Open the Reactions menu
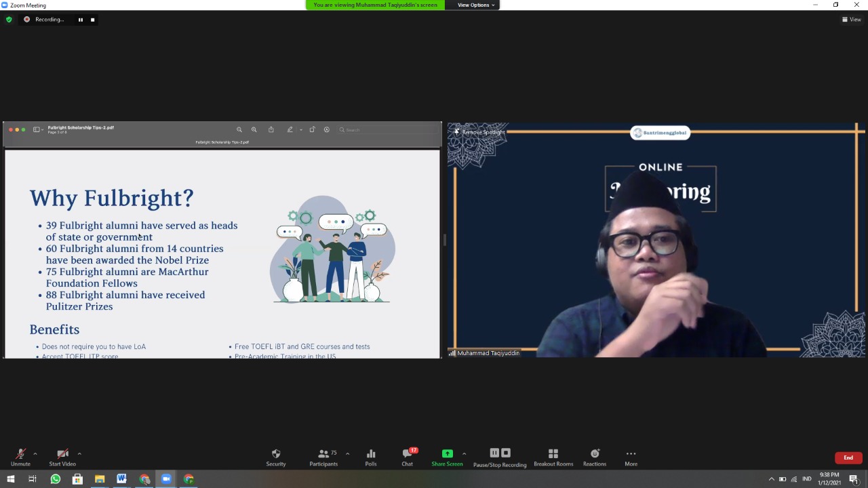The width and height of the screenshot is (868, 488). 594,454
